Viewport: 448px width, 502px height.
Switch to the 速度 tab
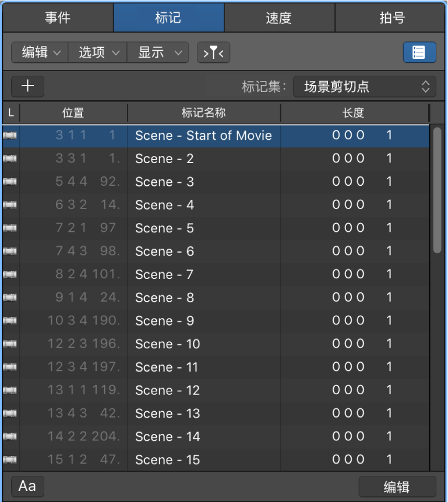click(x=278, y=17)
